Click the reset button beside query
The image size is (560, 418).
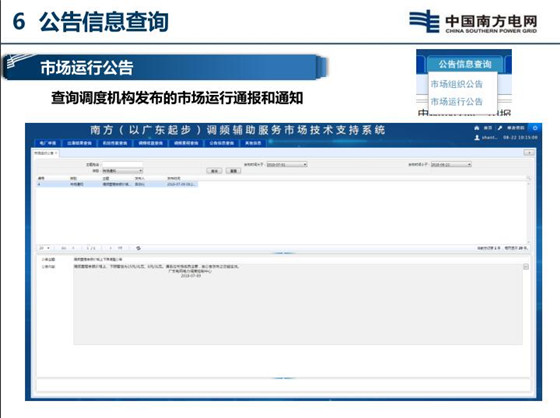[x=233, y=171]
